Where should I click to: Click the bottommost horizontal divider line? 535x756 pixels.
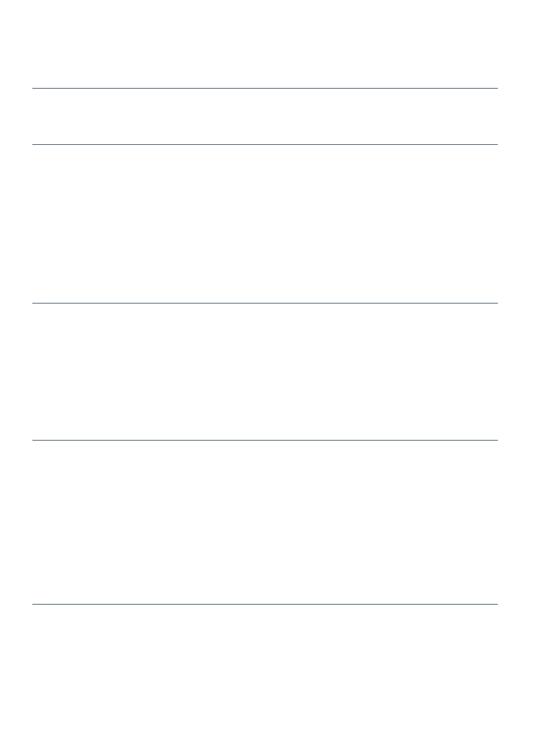point(265,604)
